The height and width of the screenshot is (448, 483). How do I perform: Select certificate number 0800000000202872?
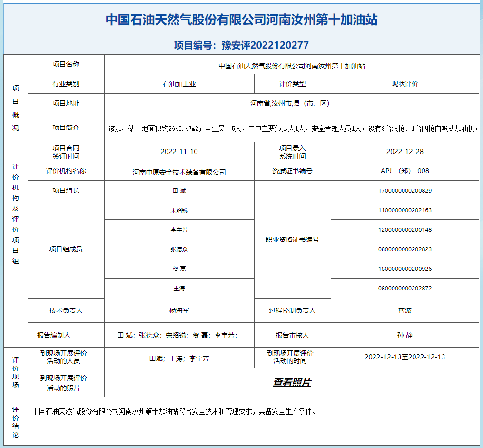[405, 289]
